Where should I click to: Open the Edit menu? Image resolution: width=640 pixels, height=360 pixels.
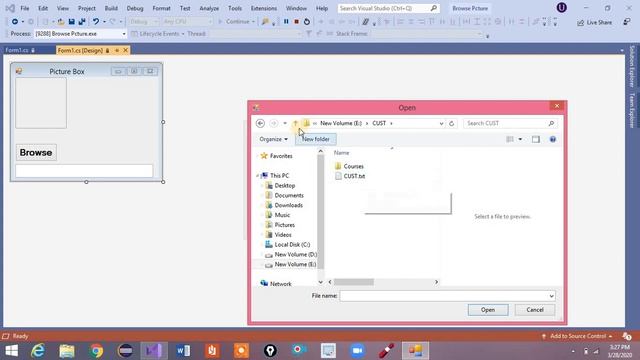pyautogui.click(x=43, y=8)
